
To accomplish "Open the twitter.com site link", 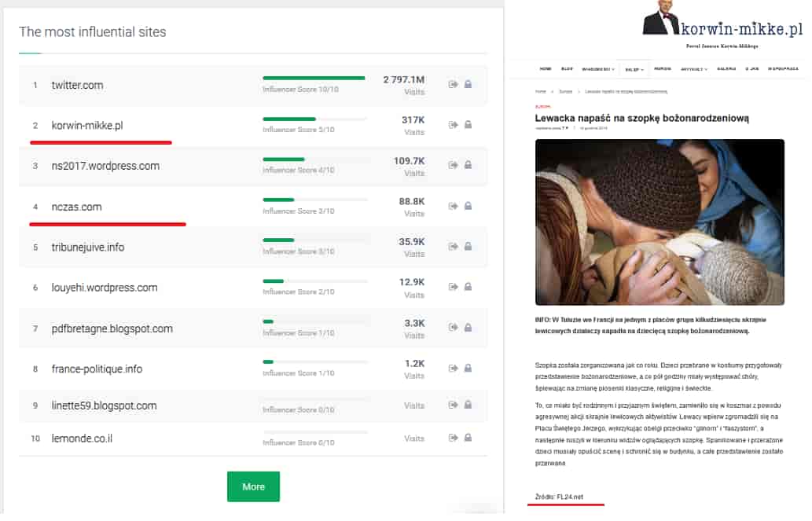I will pos(77,85).
